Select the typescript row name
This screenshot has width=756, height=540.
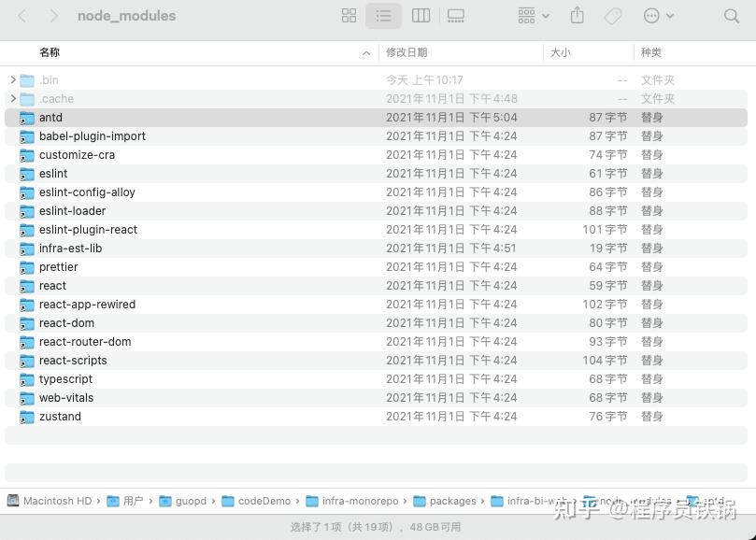coord(65,379)
